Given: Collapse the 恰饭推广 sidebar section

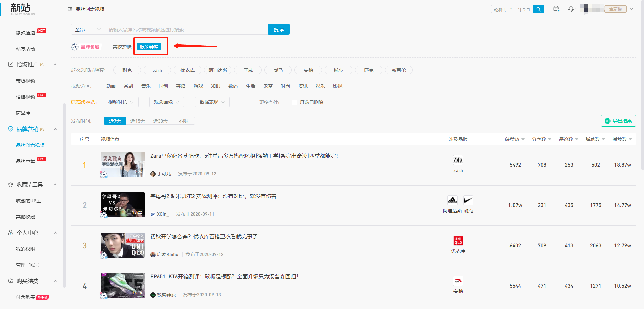Looking at the screenshot, I should [55, 64].
